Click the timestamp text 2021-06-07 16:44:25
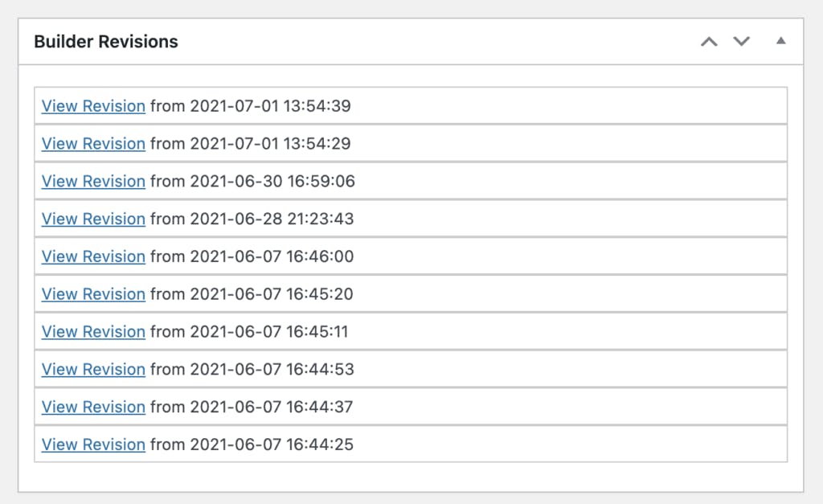The height and width of the screenshot is (504, 823). (272, 445)
